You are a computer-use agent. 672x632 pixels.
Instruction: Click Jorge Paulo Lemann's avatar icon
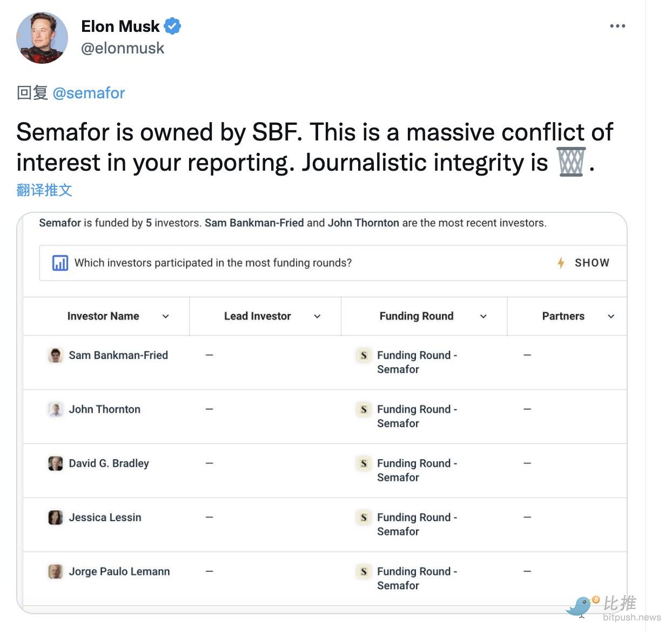tap(56, 572)
